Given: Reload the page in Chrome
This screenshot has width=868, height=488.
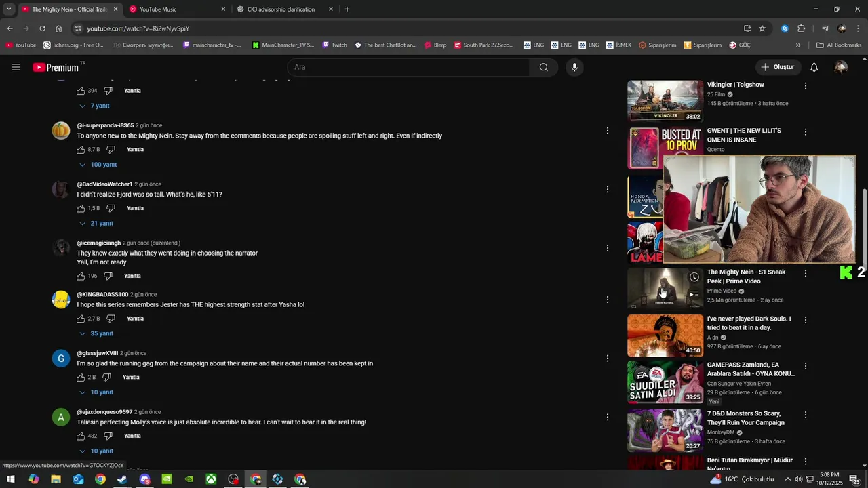Looking at the screenshot, I should point(42,28).
